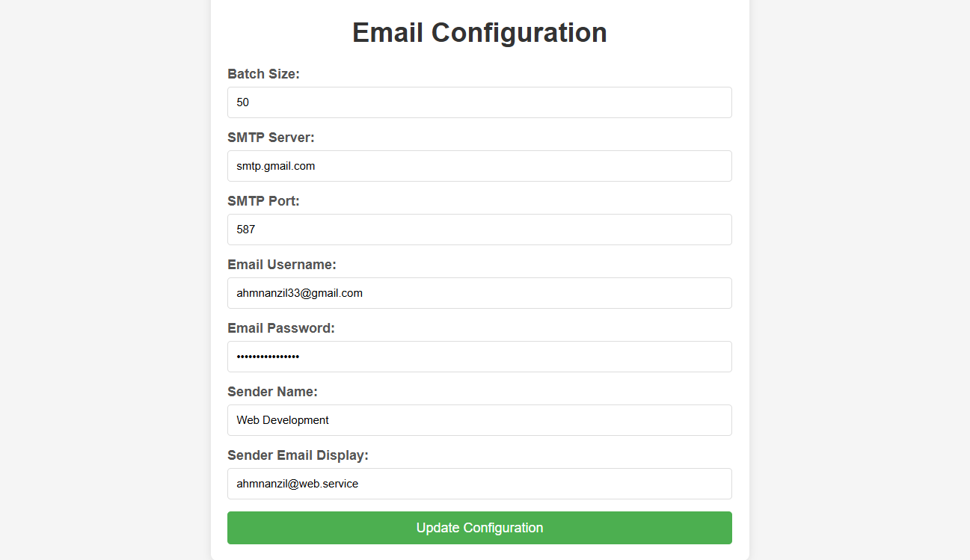Focus the Email Username input
The height and width of the screenshot is (560, 970).
[479, 293]
